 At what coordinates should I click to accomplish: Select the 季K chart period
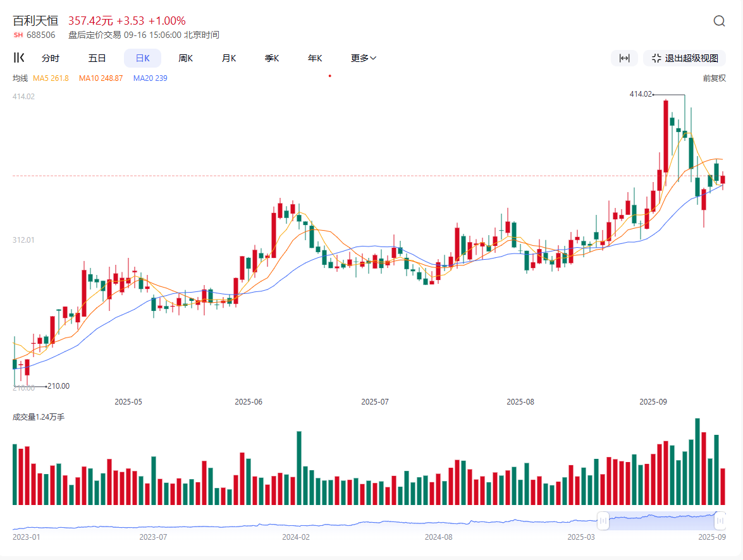272,58
